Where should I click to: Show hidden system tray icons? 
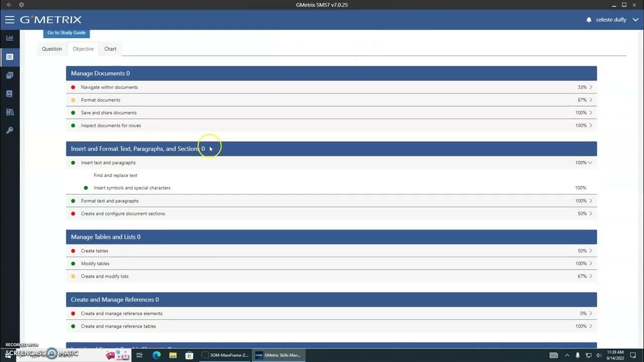click(x=567, y=355)
